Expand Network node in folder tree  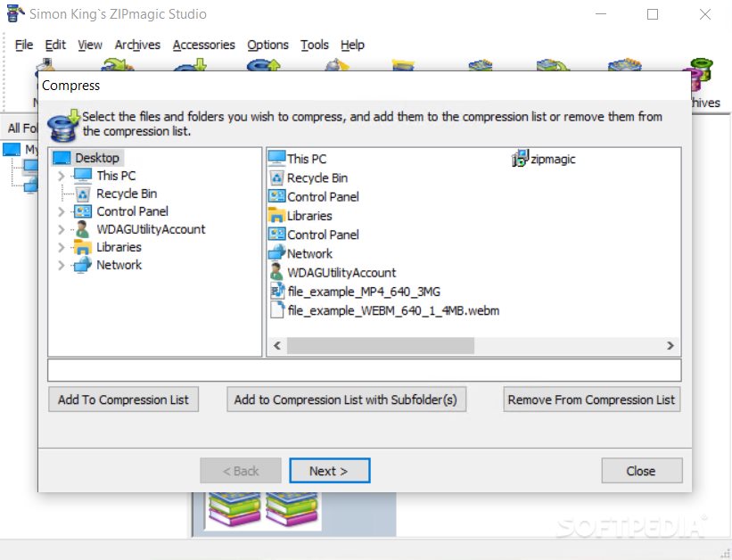point(62,266)
